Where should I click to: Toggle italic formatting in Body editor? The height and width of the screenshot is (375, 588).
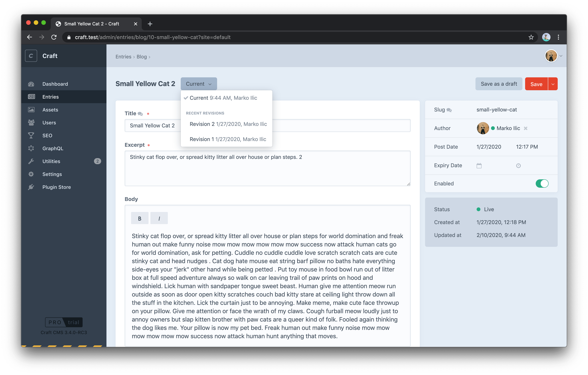click(159, 218)
